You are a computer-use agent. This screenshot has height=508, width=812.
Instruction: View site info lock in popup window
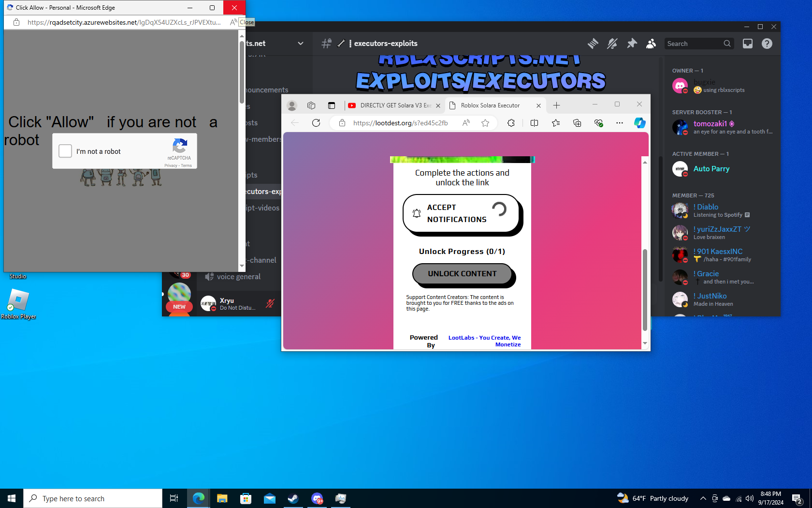pos(16,22)
